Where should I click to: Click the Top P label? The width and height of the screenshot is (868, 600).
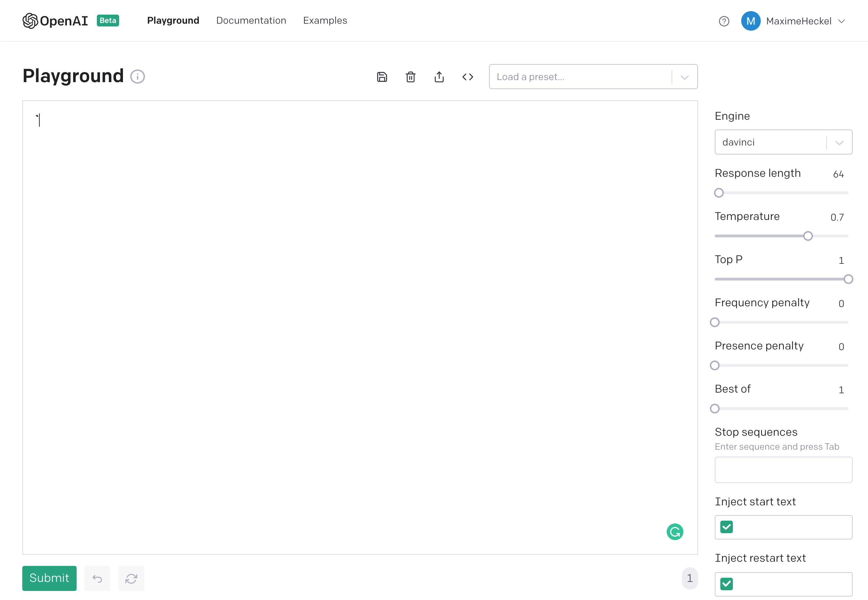728,259
